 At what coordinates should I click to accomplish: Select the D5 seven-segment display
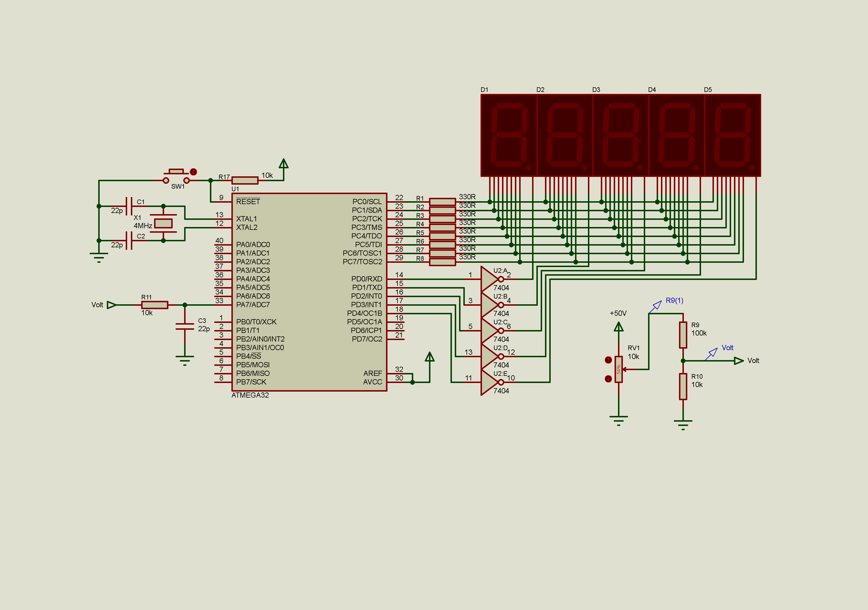click(x=732, y=135)
